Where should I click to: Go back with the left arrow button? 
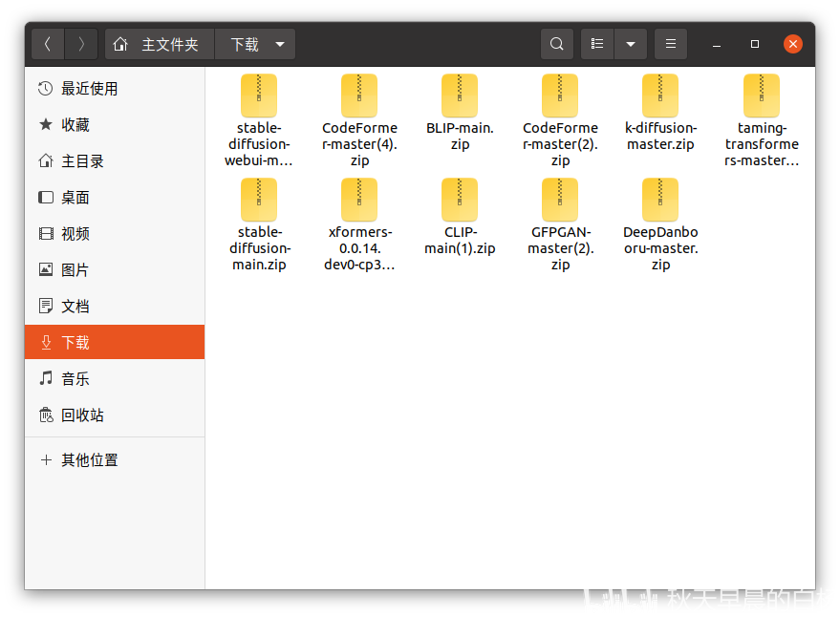tap(48, 44)
